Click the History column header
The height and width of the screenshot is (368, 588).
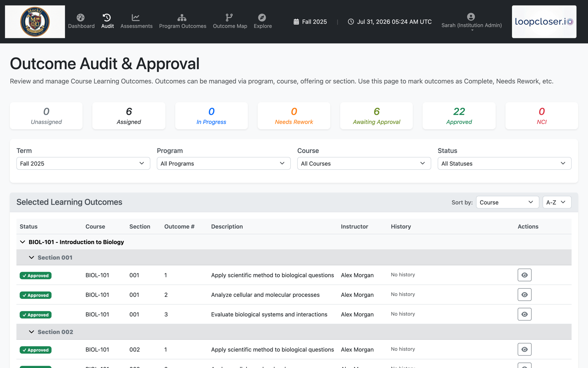pyautogui.click(x=401, y=227)
